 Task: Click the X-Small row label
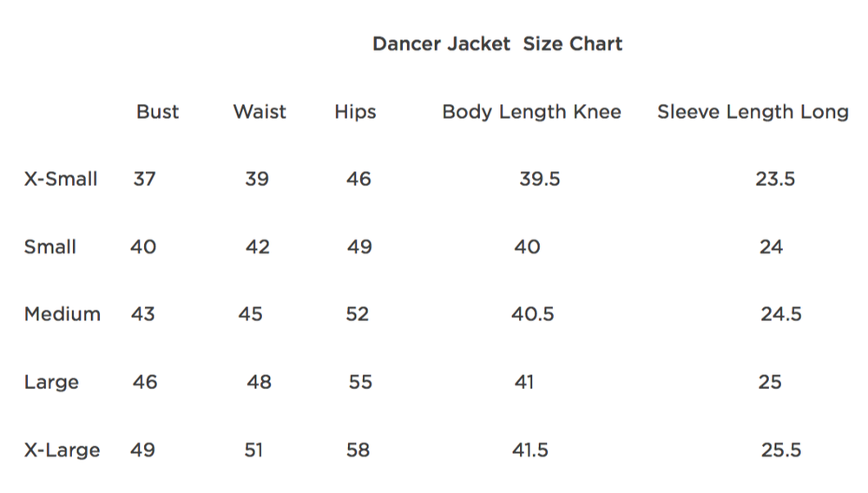[61, 180]
